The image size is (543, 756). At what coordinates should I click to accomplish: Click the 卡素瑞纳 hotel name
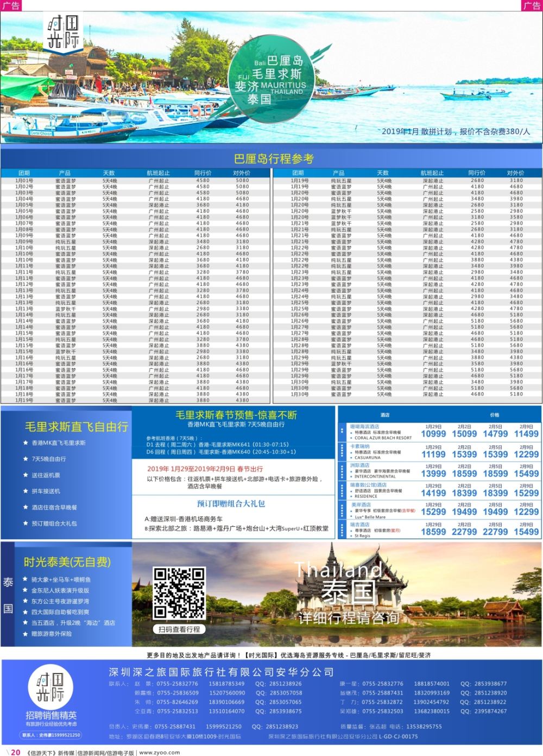tap(360, 446)
